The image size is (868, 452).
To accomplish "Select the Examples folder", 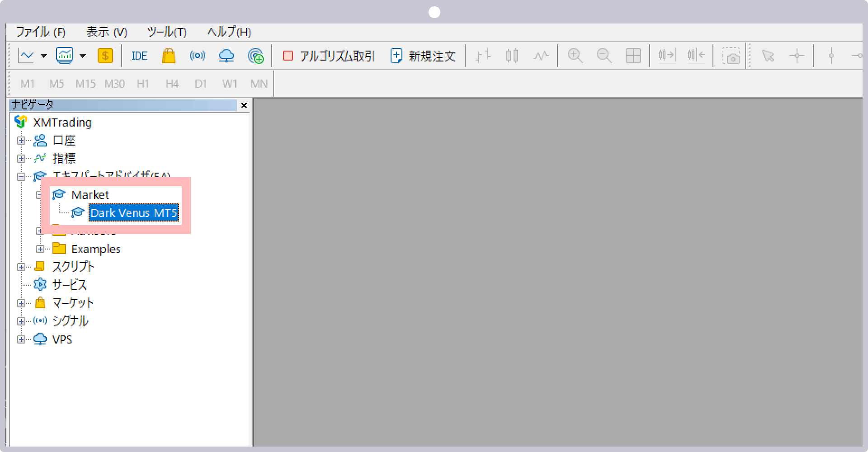I will click(96, 249).
